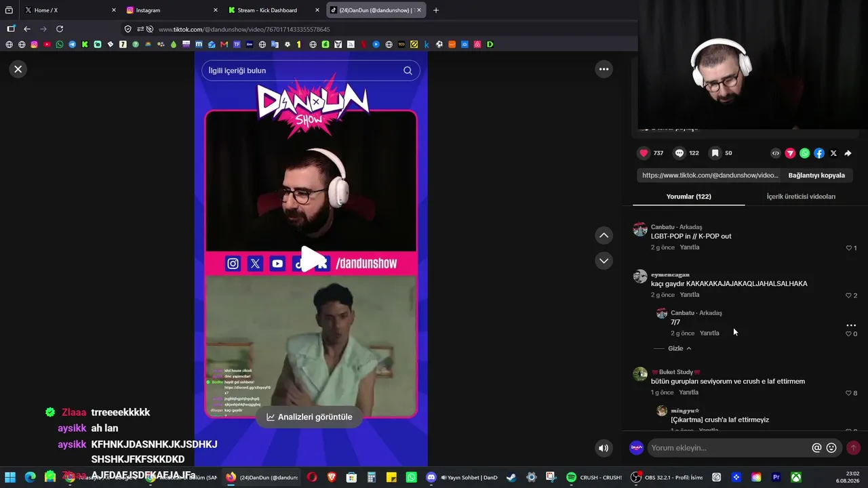
Task: Open Firefox DanDun window in taskbar
Action: pyautogui.click(x=261, y=477)
